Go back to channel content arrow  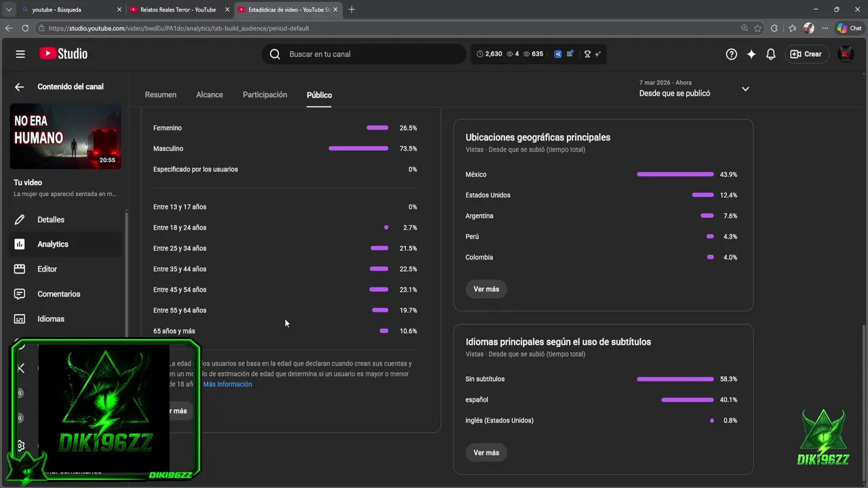20,87
